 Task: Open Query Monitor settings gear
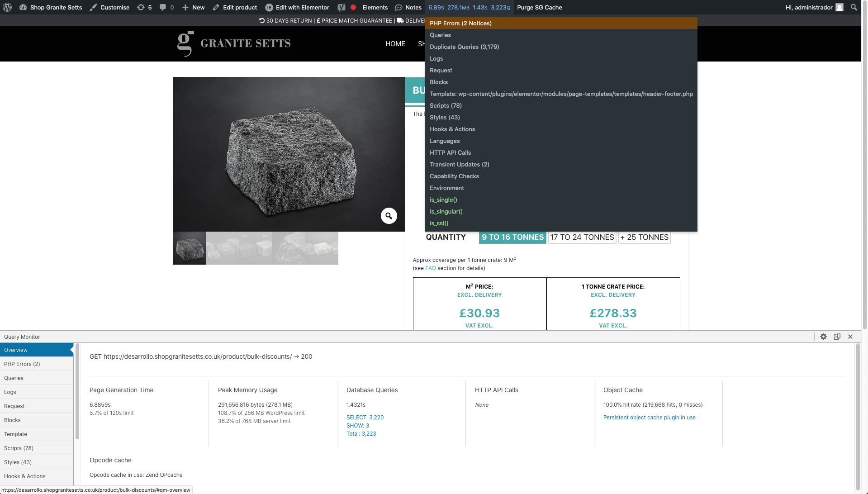823,337
